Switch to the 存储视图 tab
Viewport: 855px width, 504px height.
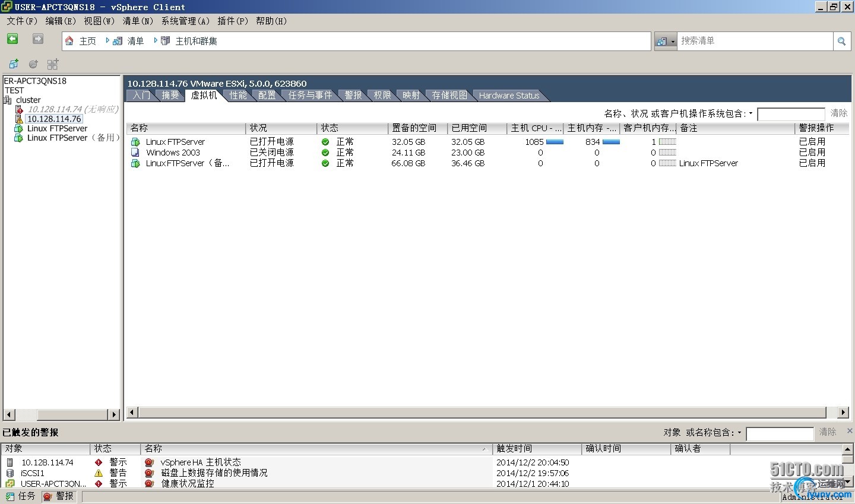click(x=449, y=96)
